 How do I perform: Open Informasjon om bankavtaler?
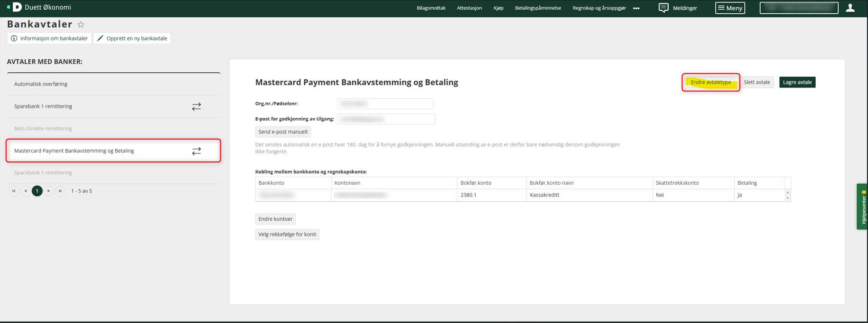pos(49,38)
